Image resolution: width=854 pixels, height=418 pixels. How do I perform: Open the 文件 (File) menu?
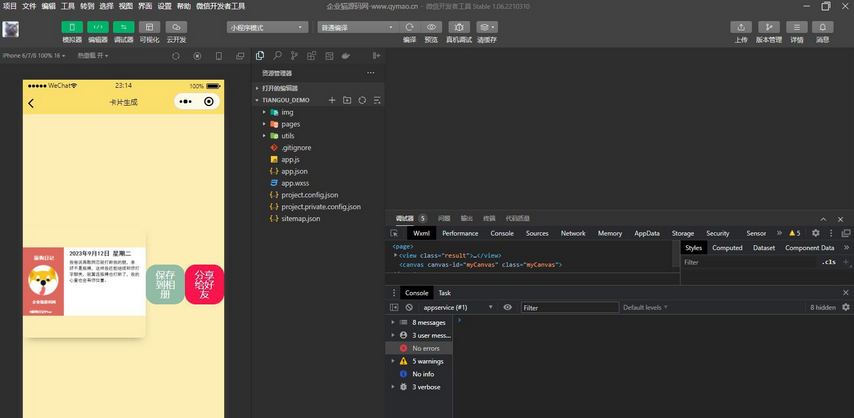29,7
